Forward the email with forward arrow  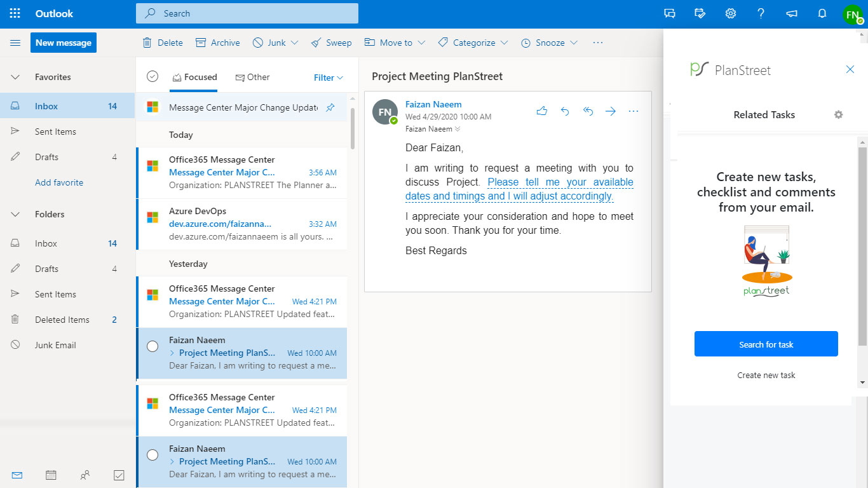tap(611, 111)
